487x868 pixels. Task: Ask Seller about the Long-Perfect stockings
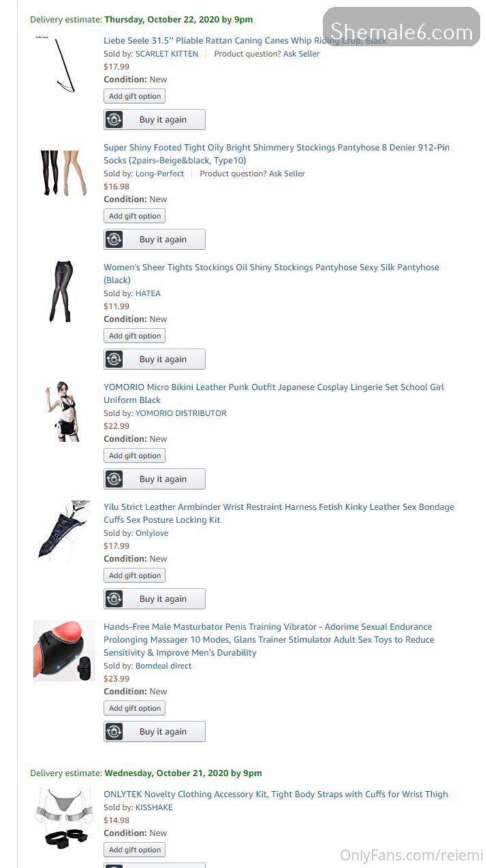point(287,174)
